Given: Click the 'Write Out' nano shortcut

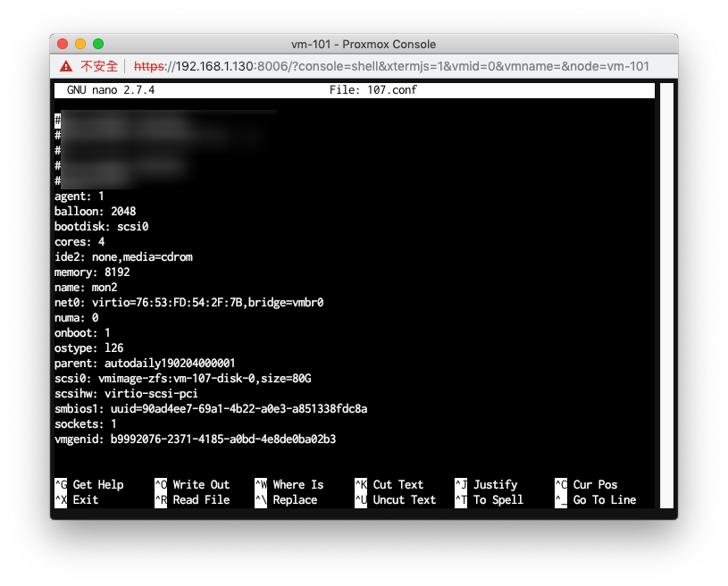Looking at the screenshot, I should [x=192, y=485].
